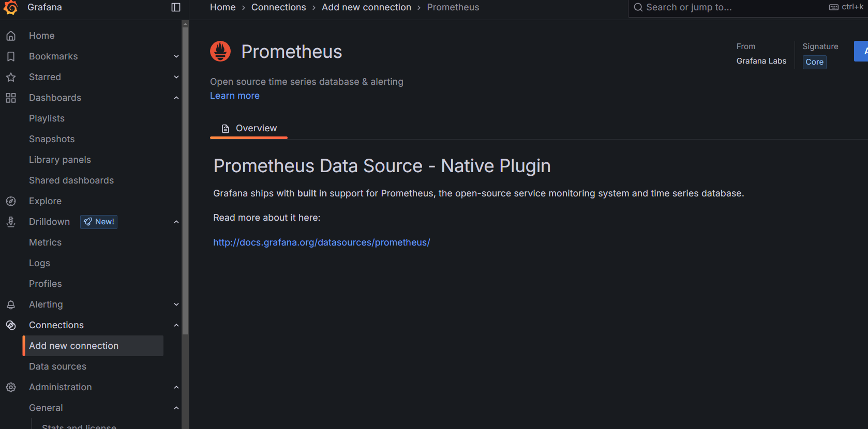Click the Core signature badge
The width and height of the screenshot is (868, 429).
coord(814,62)
